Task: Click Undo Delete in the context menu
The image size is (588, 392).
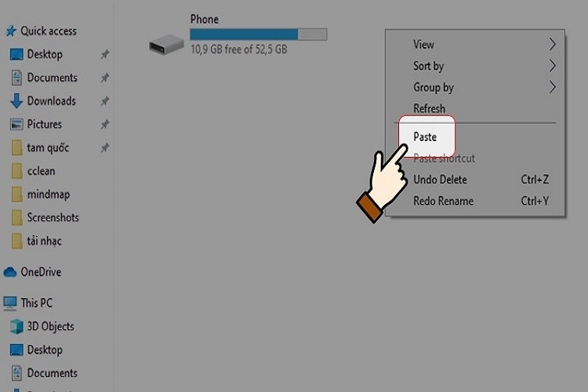Action: (440, 180)
